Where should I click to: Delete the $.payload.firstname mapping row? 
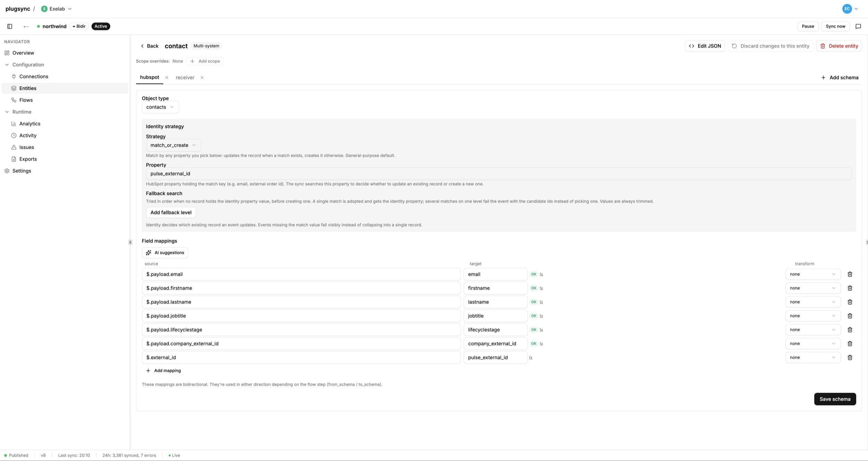click(x=850, y=288)
